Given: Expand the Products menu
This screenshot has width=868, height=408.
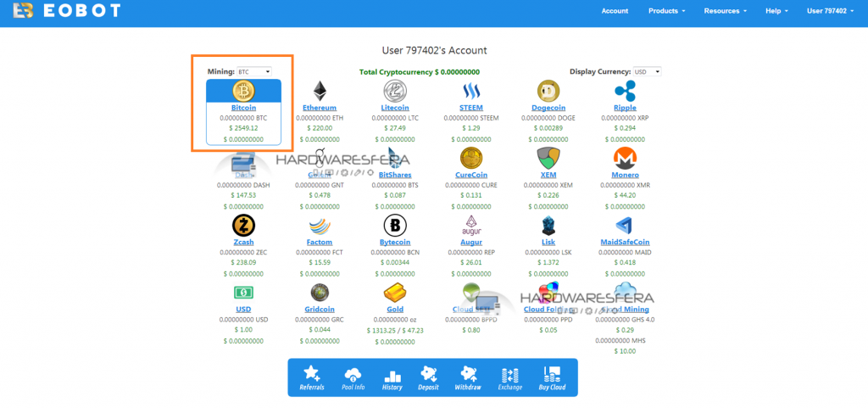Looking at the screenshot, I should 666,10.
